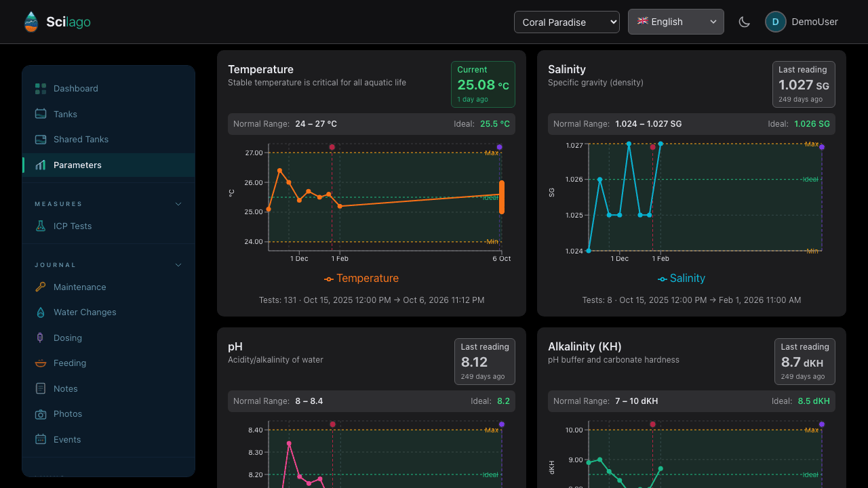Open Shared Tanks menu item
This screenshot has width=868, height=488.
pos(108,139)
